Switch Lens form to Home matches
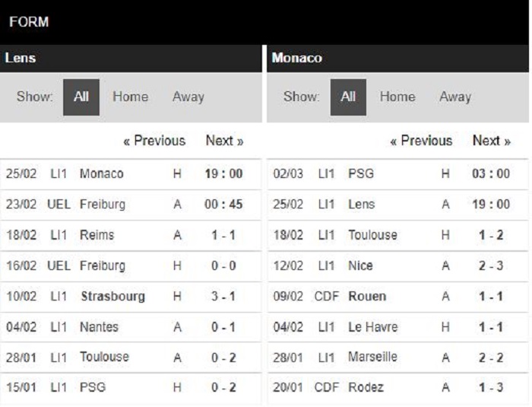 [130, 97]
